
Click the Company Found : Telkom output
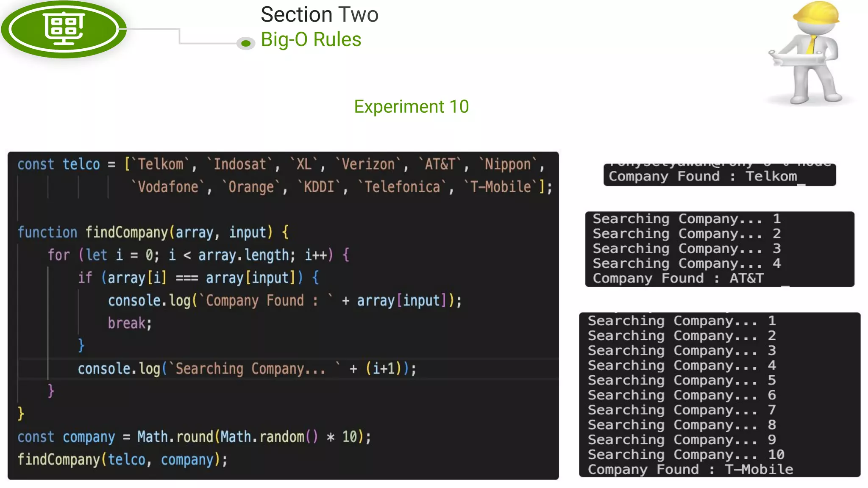[x=703, y=176]
